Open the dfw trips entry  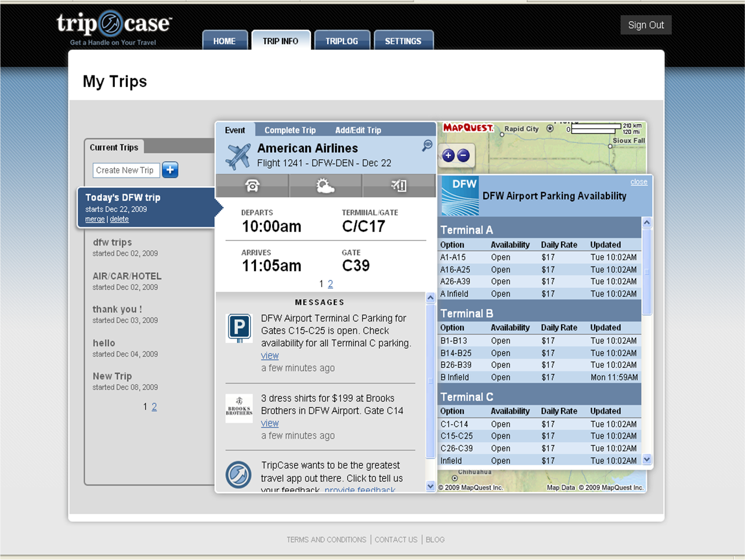click(x=113, y=242)
